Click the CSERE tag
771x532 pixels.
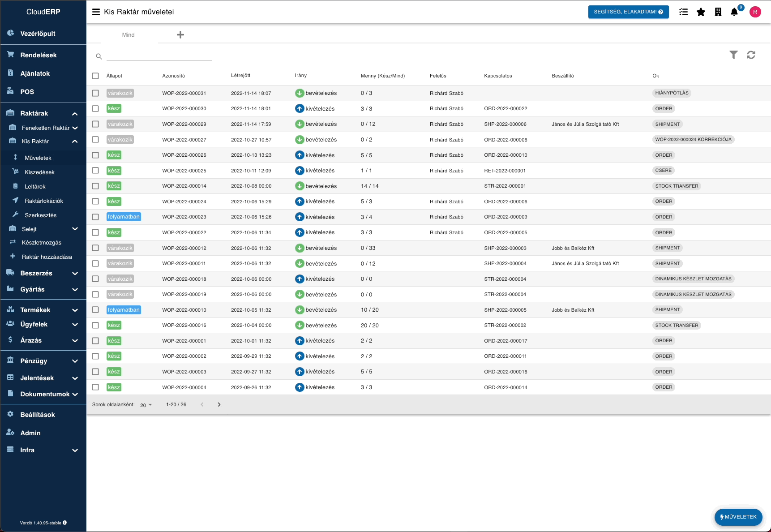coord(663,171)
